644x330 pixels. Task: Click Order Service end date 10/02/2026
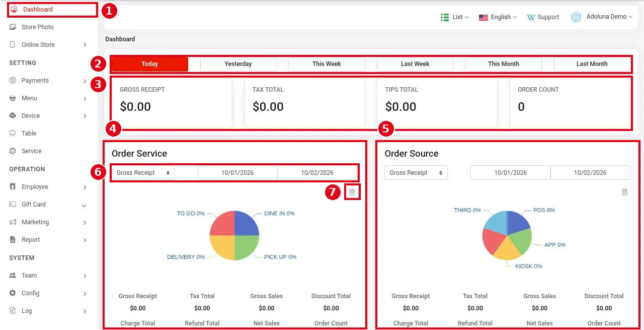pos(317,173)
